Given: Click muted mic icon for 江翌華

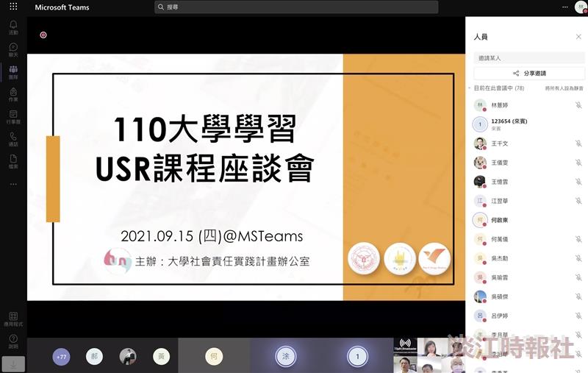Looking at the screenshot, I should (578, 201).
